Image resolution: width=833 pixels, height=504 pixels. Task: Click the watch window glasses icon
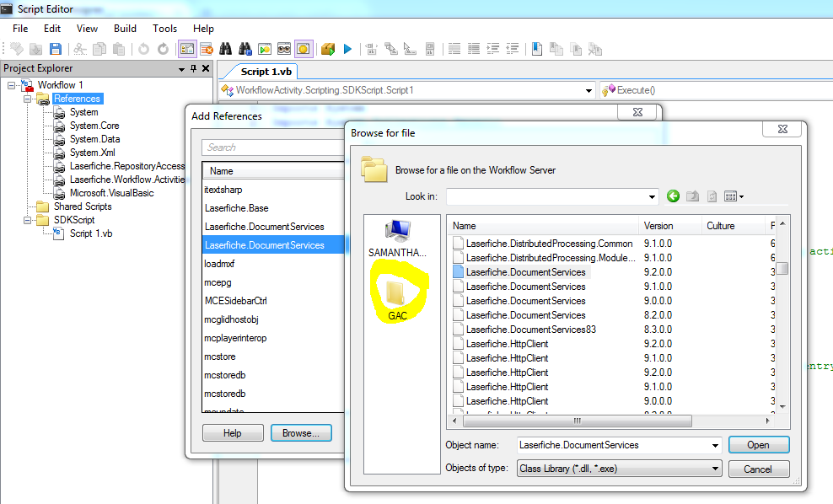click(284, 49)
